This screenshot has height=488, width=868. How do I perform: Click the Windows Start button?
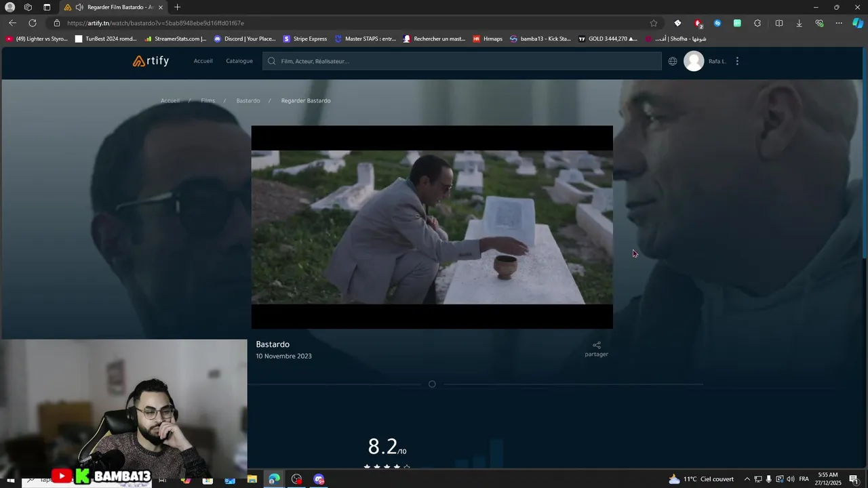[11, 479]
